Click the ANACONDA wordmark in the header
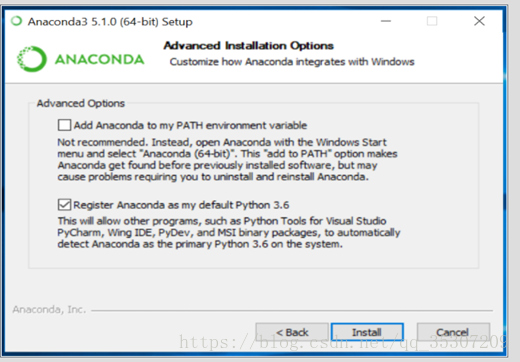Viewport: 520px width, 362px height. pyautogui.click(x=99, y=60)
